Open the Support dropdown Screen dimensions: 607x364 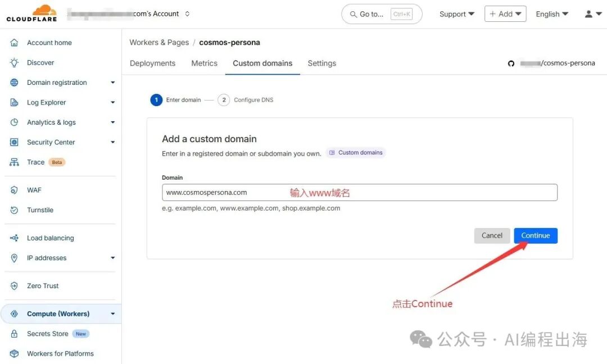(457, 14)
